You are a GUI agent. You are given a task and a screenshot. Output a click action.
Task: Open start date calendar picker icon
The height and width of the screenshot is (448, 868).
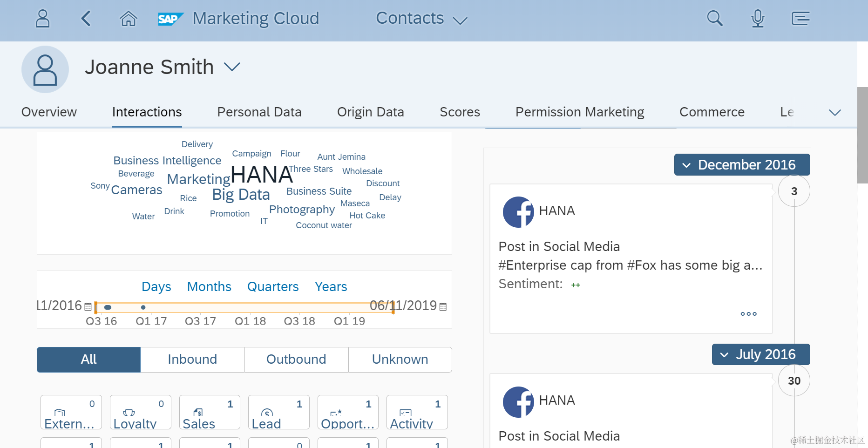click(x=88, y=307)
